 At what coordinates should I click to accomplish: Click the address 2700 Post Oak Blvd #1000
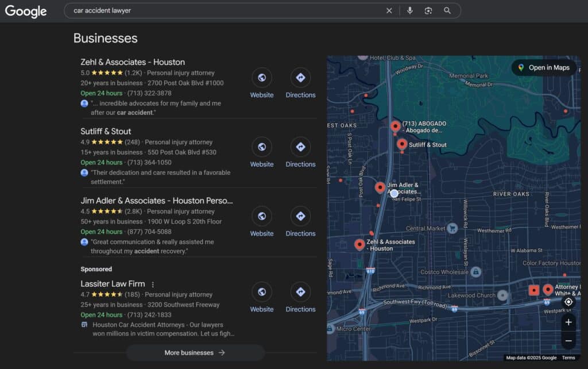[185, 83]
